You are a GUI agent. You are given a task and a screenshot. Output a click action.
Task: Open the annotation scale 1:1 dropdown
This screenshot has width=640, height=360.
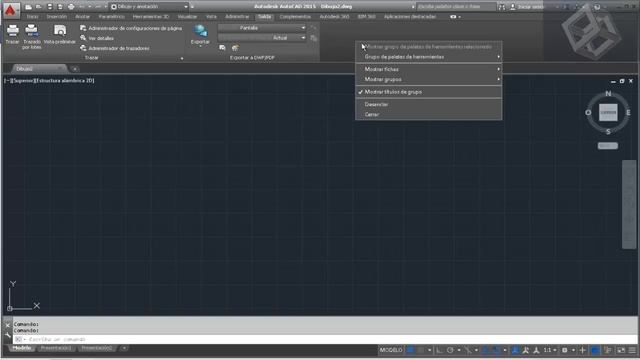(x=549, y=350)
